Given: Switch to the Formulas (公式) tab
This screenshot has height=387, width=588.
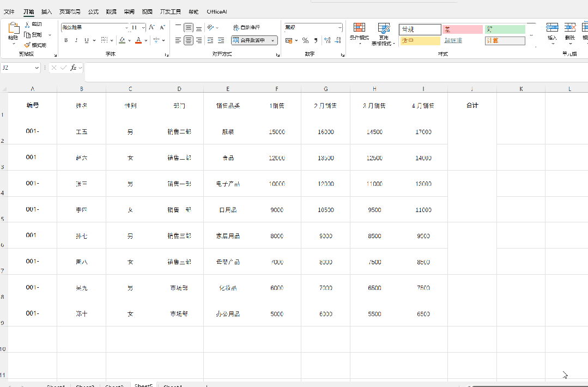Looking at the screenshot, I should pos(93,11).
